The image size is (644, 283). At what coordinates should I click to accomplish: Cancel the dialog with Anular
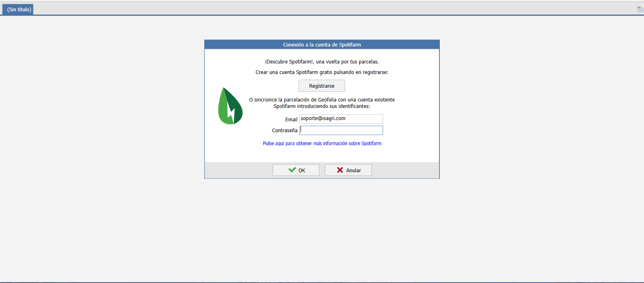pos(348,170)
